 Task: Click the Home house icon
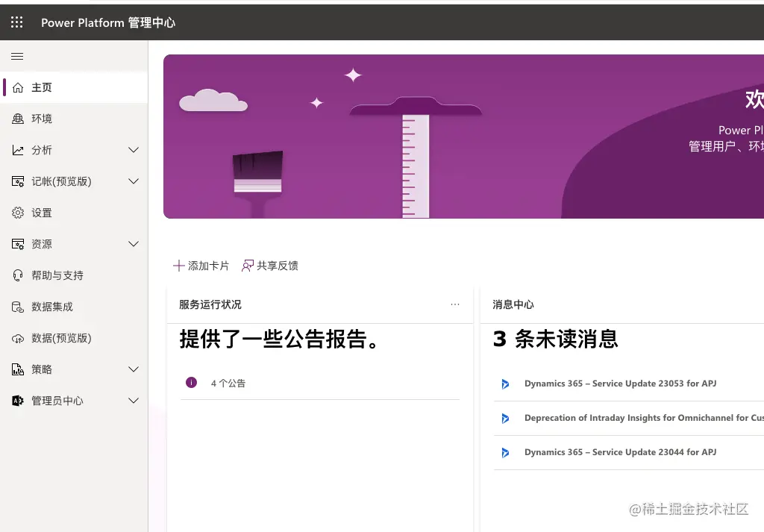tap(18, 88)
